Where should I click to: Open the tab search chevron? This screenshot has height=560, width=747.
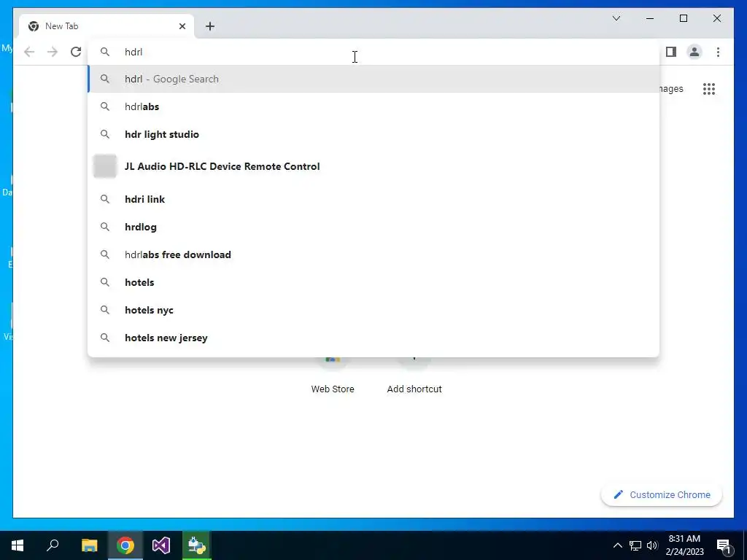click(616, 18)
